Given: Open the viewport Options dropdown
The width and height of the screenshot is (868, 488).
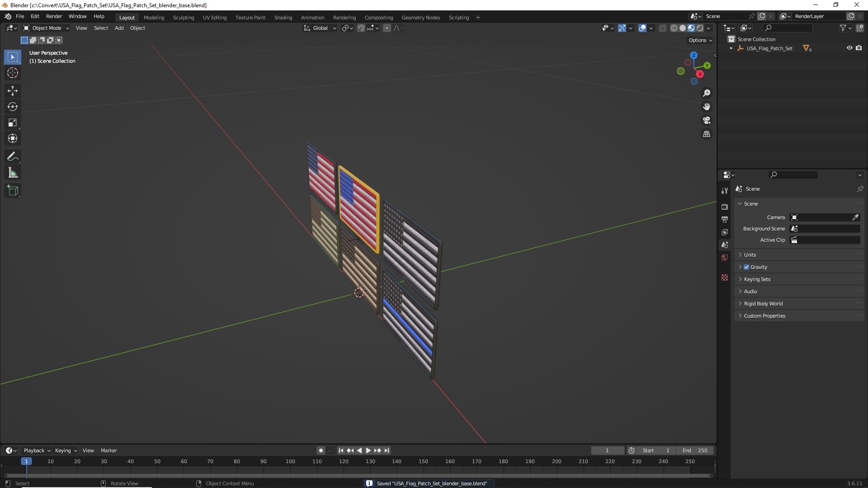Looking at the screenshot, I should 700,40.
